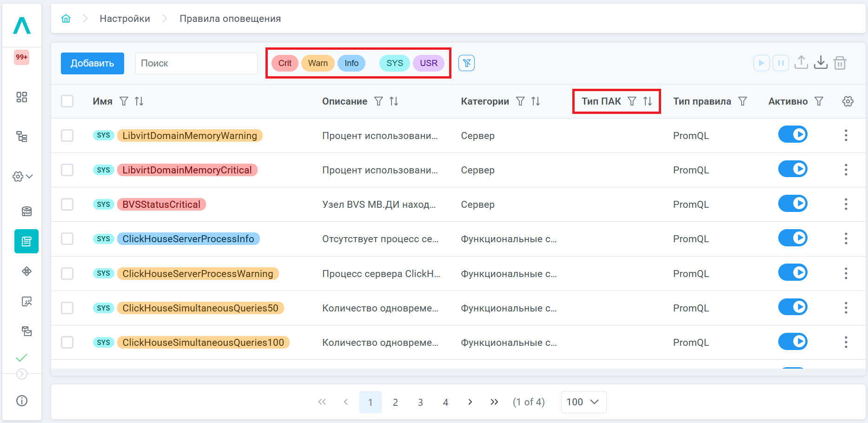Image resolution: width=868 pixels, height=423 pixels.
Task: Click the Поиск search field
Action: (196, 63)
